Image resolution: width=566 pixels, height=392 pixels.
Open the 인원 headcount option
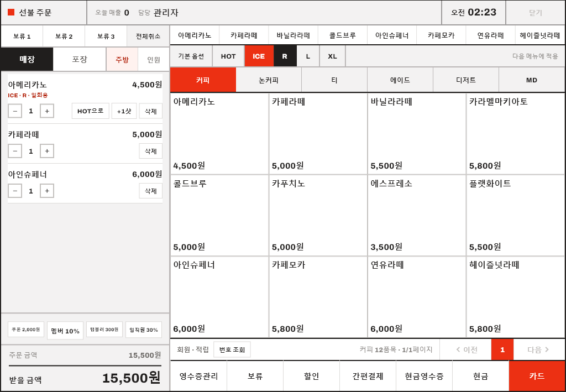tap(154, 59)
